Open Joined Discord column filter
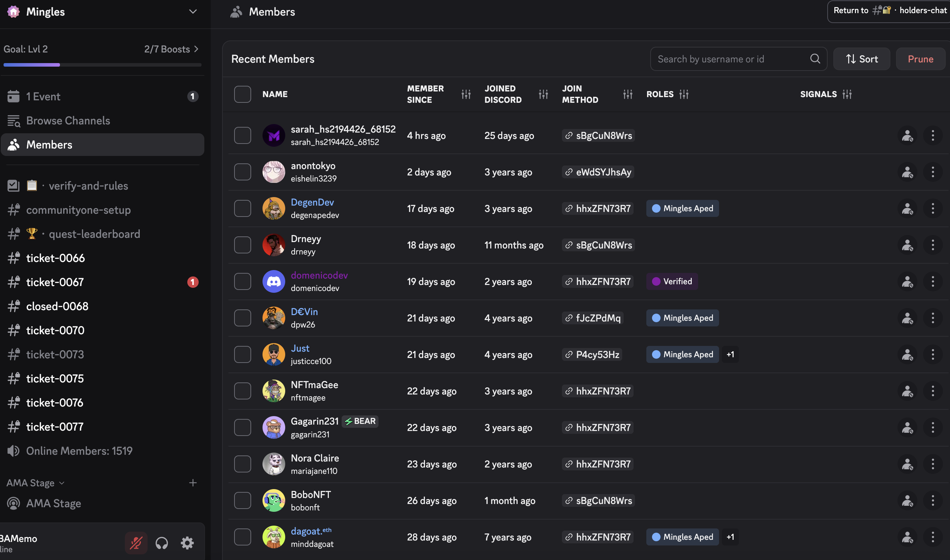The width and height of the screenshot is (950, 560). click(543, 94)
